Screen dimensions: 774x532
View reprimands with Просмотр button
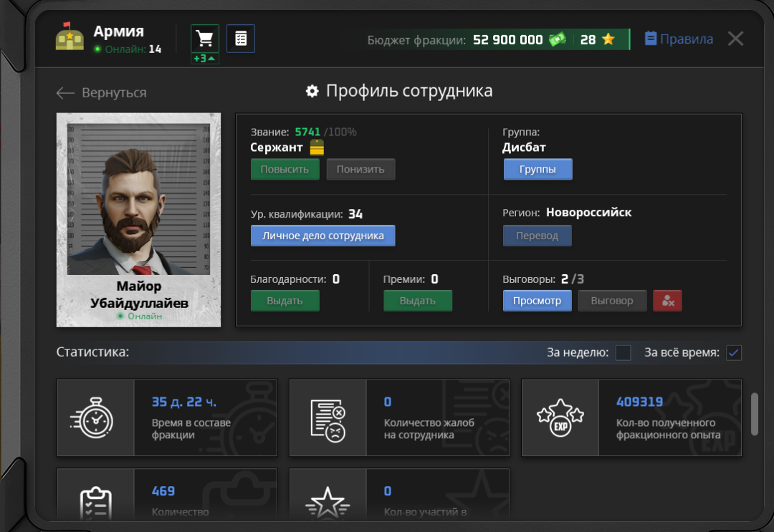point(537,301)
